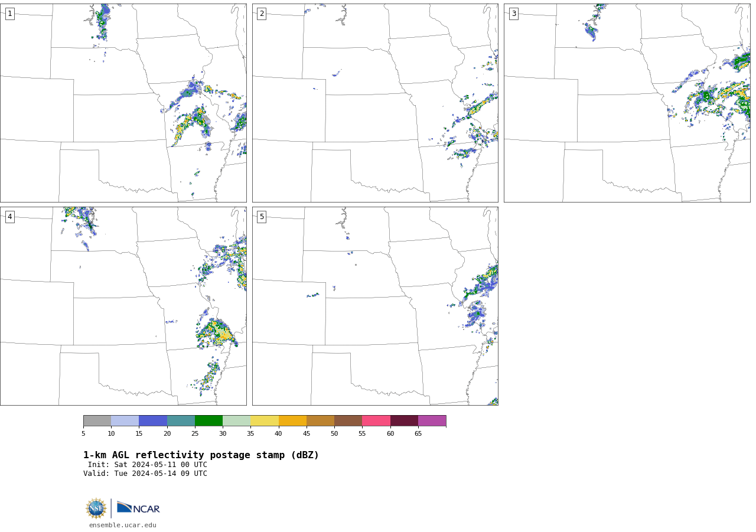The height and width of the screenshot is (532, 756).
Task: Click the NSF logo icon
Action: 96,508
